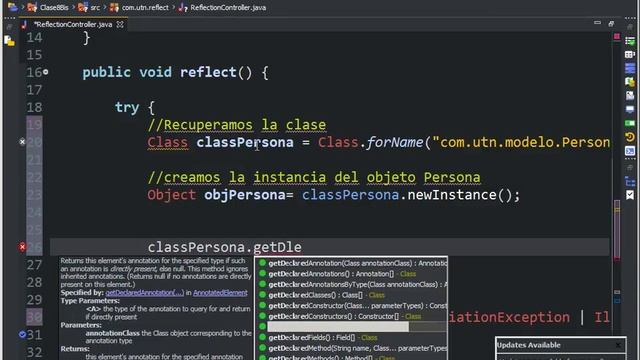Restore the upper right sidebar view stack
This screenshot has height=360, width=640.
click(630, 27)
